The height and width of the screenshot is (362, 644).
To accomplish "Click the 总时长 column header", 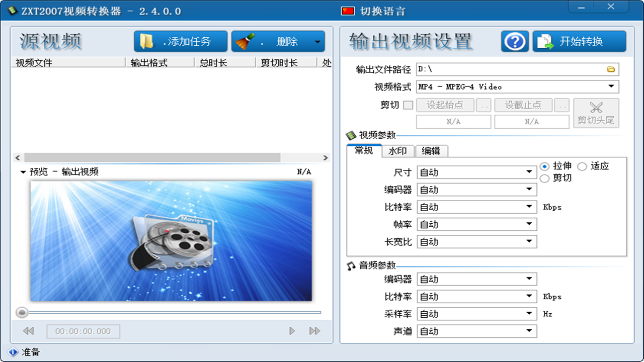I will click(225, 62).
